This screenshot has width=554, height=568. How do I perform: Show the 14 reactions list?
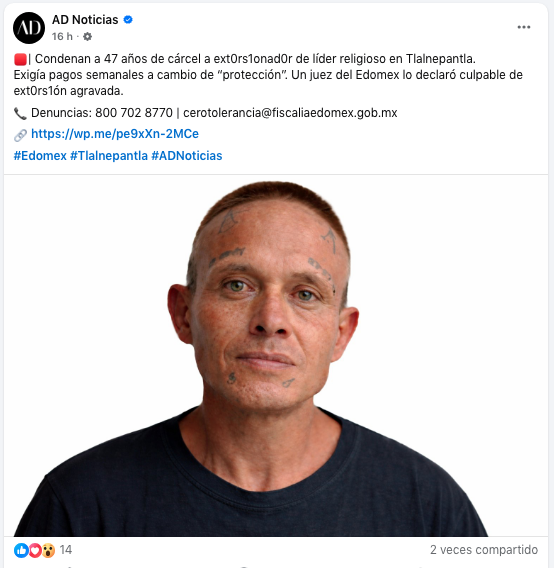tap(66, 550)
